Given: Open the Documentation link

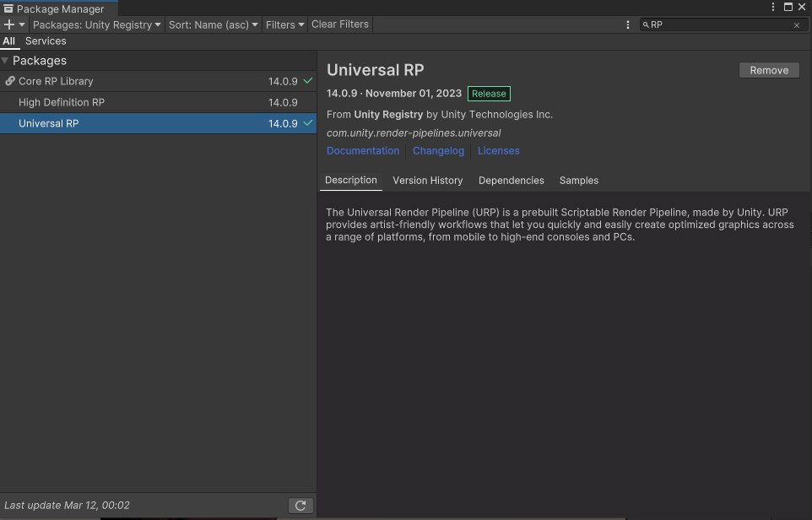Looking at the screenshot, I should coord(362,151).
